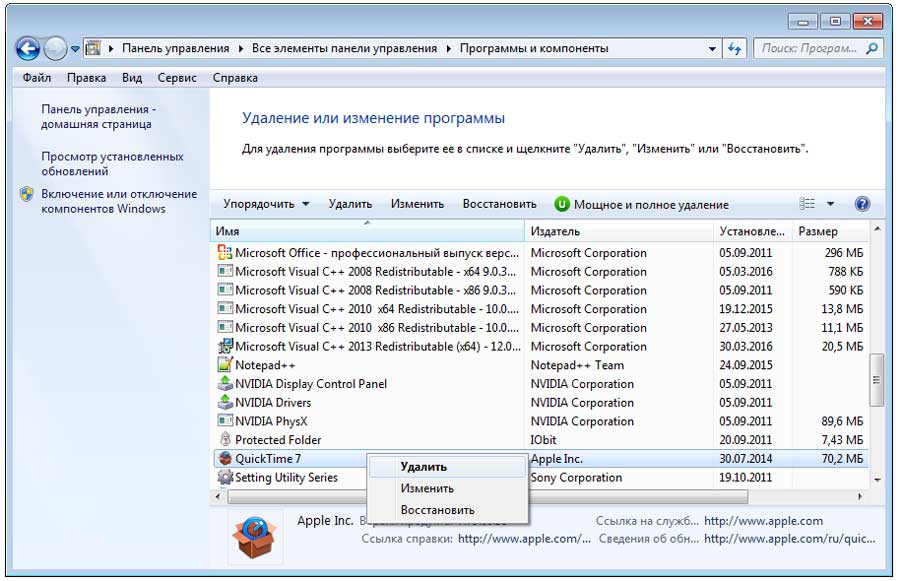Screen dimensions: 900x581
Task: Choose Восстановить in the context menu
Action: (x=447, y=510)
